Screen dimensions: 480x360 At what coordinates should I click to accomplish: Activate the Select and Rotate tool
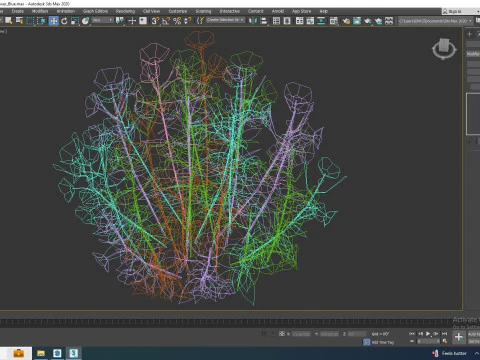point(64,21)
